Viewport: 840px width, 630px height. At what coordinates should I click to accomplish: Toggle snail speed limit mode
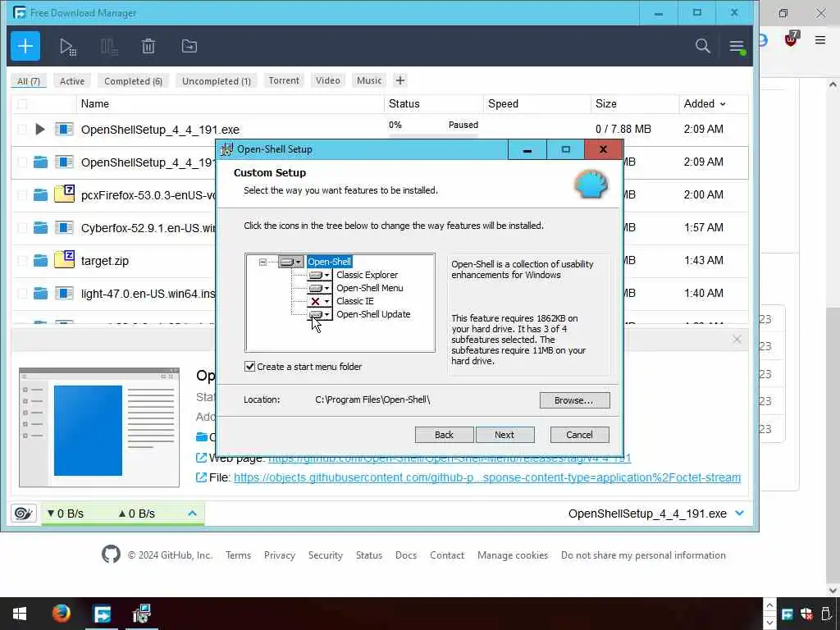click(x=24, y=514)
